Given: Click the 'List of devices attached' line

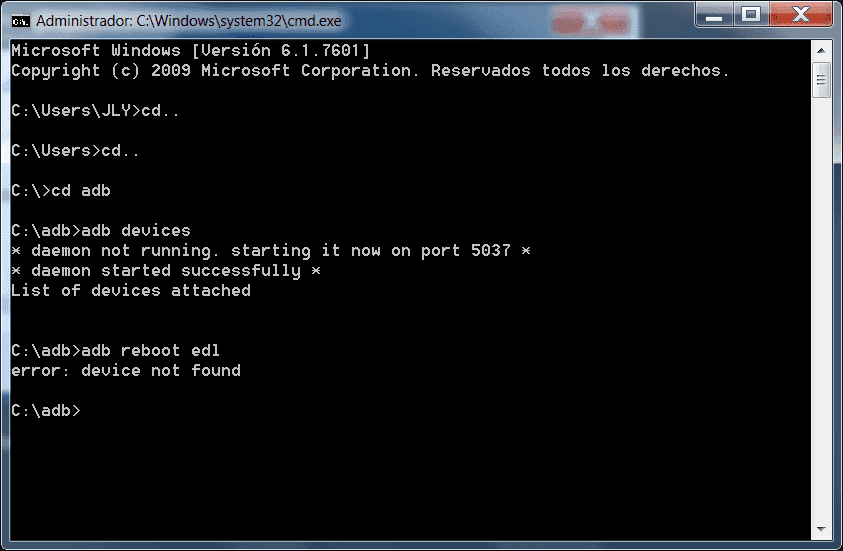Looking at the screenshot, I should [x=131, y=291].
